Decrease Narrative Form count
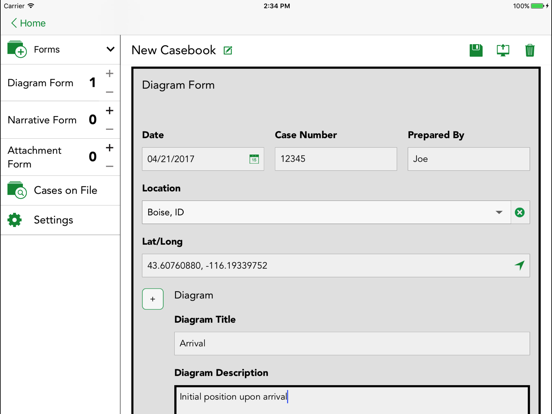This screenshot has height=414, width=552. point(109,129)
